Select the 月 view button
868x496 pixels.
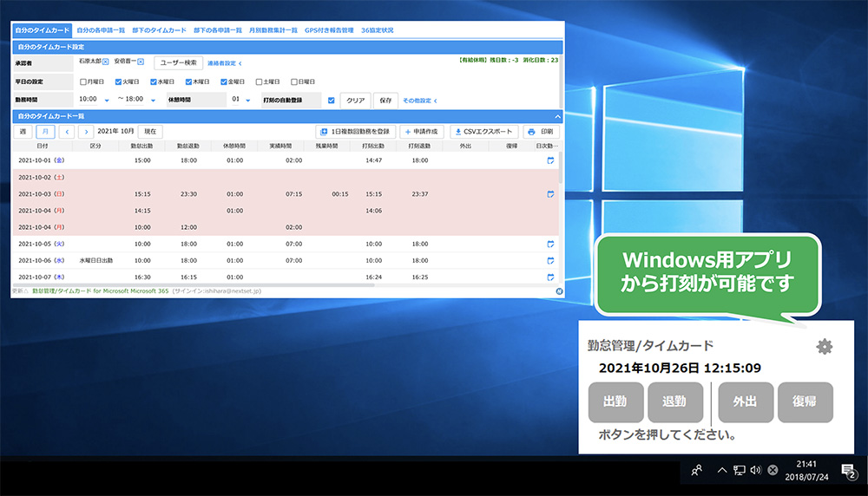pos(45,132)
